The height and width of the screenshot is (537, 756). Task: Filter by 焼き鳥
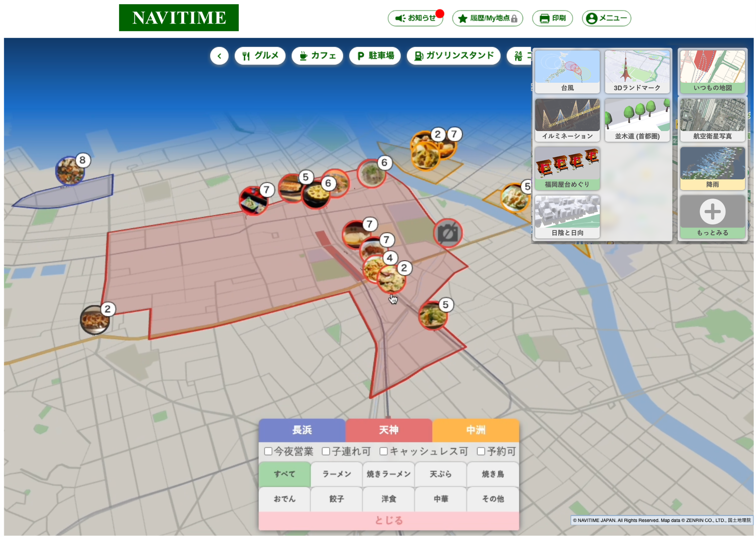coord(493,474)
